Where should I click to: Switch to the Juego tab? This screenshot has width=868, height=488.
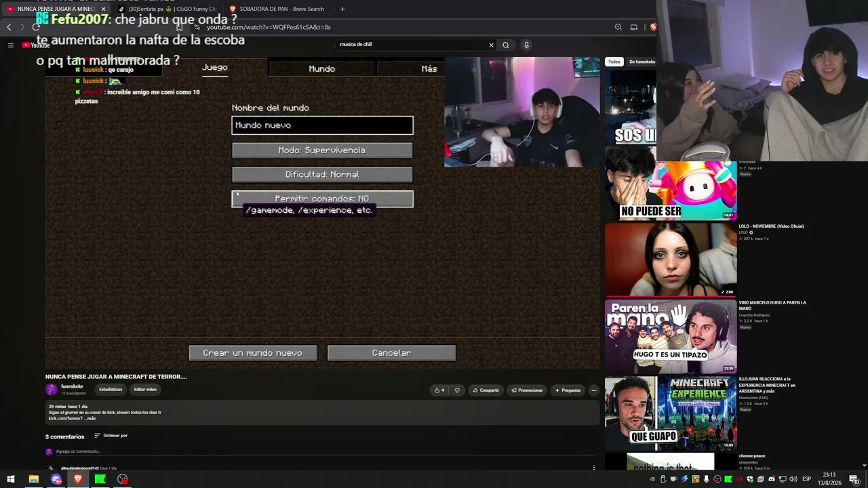click(214, 67)
